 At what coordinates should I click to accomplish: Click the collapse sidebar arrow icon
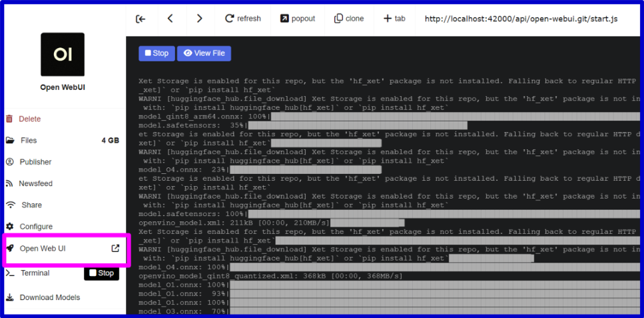click(x=141, y=19)
